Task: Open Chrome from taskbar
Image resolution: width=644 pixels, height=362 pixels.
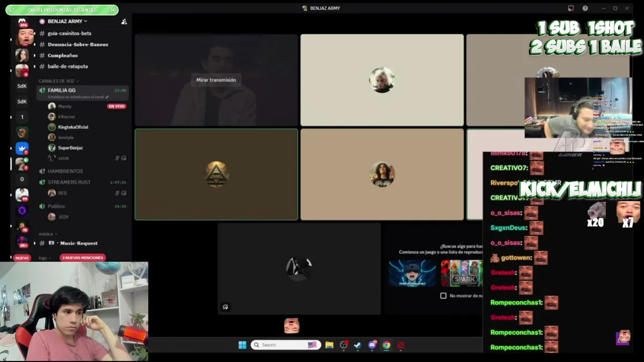Action: 386,345
